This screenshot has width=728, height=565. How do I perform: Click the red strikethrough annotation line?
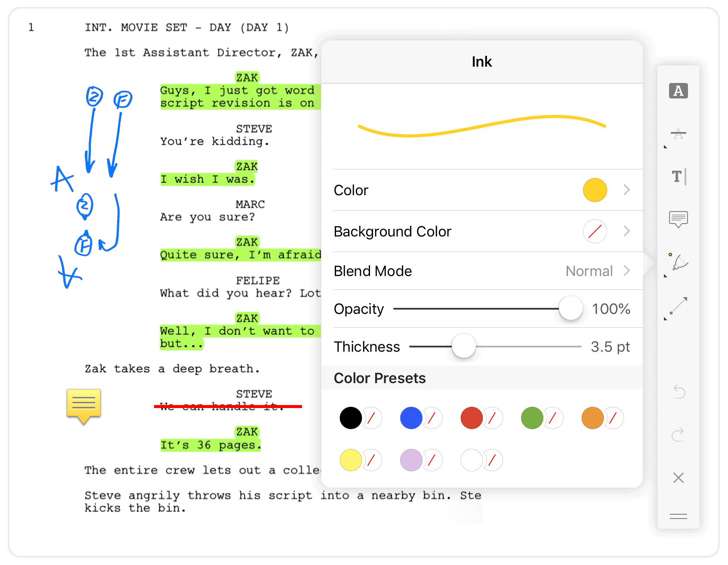click(x=228, y=406)
